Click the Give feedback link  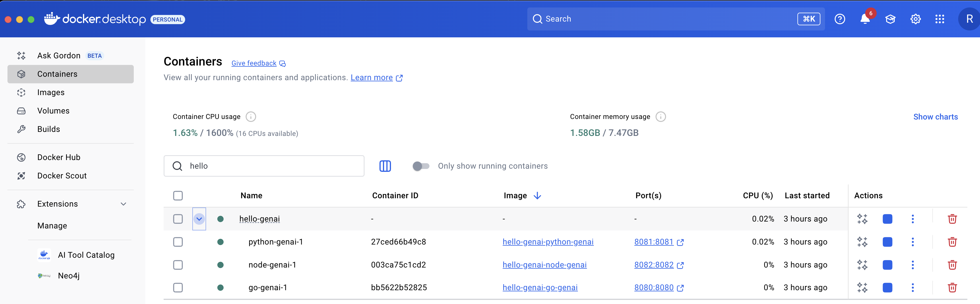click(258, 63)
